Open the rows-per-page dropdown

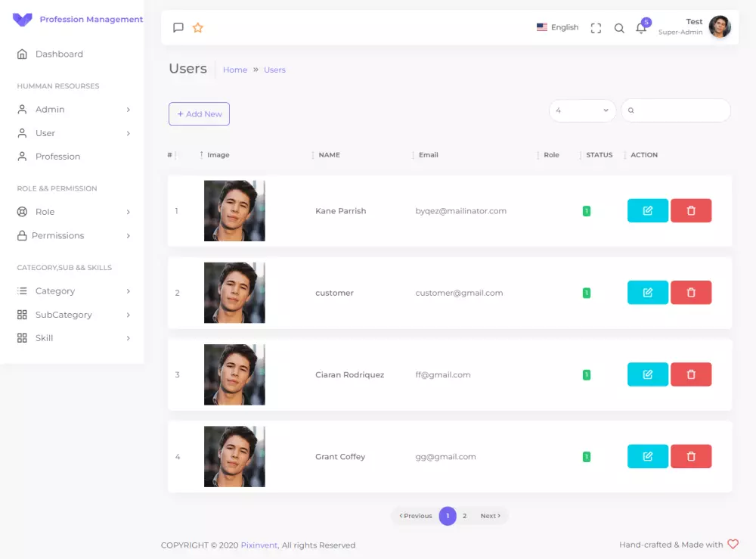point(582,110)
